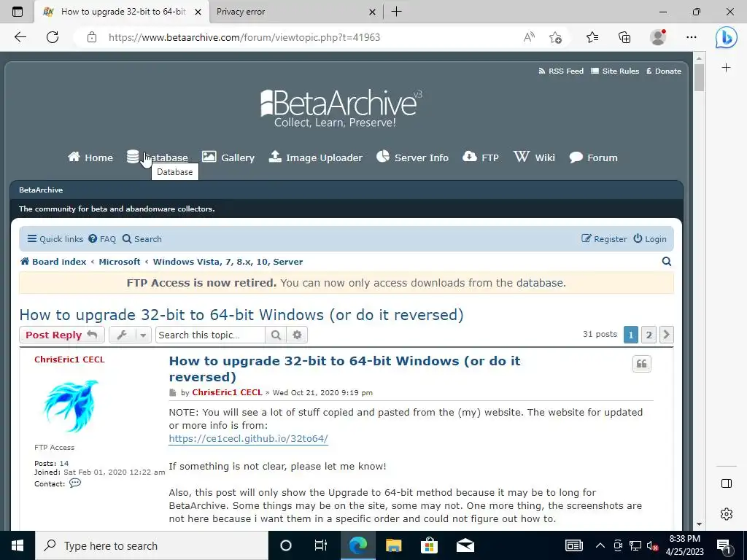Open the browser profile avatar
Screen dimensions: 747x560
(658, 37)
